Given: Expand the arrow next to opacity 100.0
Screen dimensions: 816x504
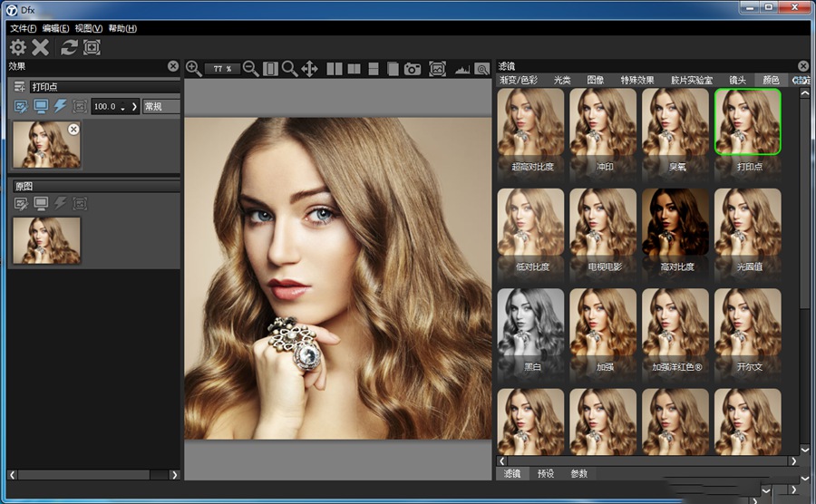Looking at the screenshot, I should pyautogui.click(x=134, y=106).
